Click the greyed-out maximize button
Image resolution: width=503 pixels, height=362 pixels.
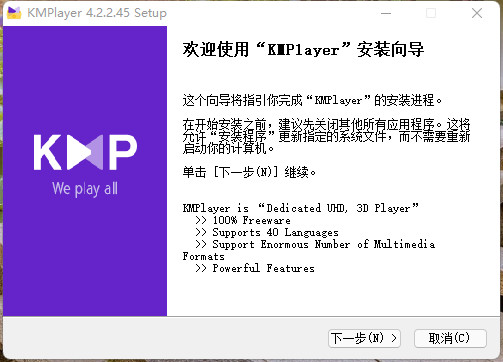click(431, 13)
